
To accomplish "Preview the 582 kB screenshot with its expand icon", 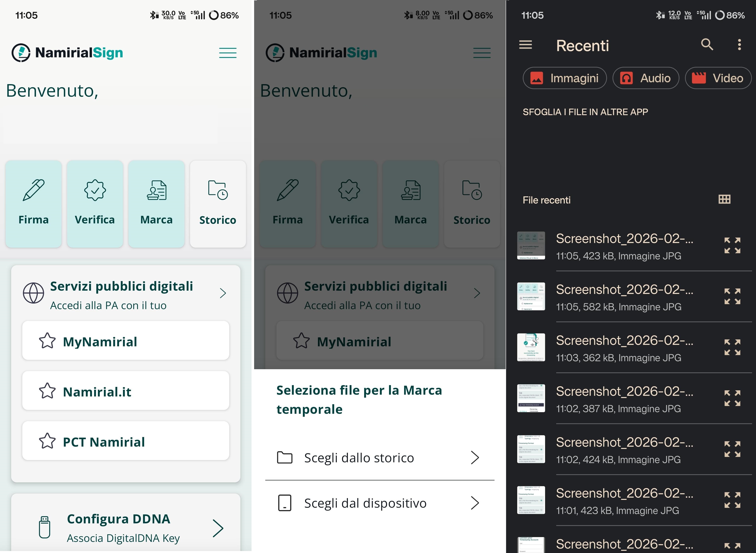I will click(732, 296).
